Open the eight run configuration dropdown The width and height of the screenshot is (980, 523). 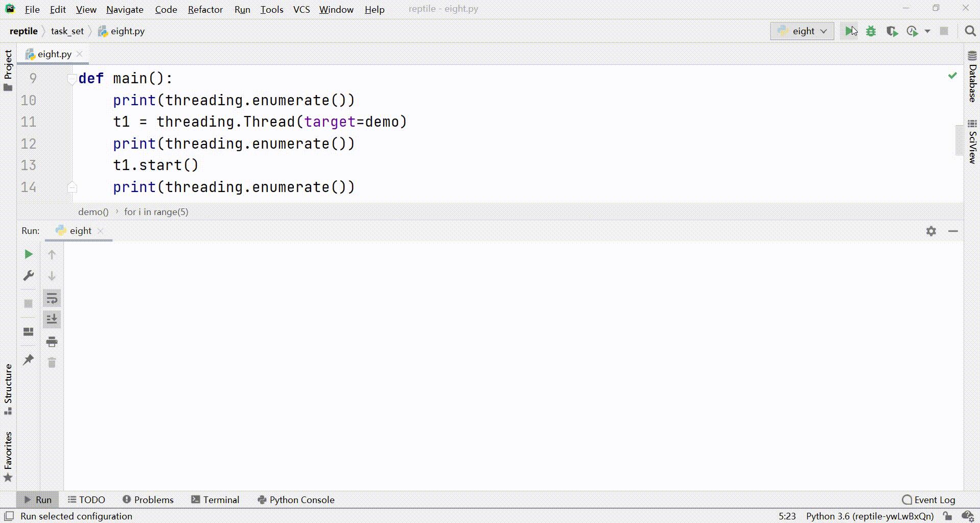[802, 31]
